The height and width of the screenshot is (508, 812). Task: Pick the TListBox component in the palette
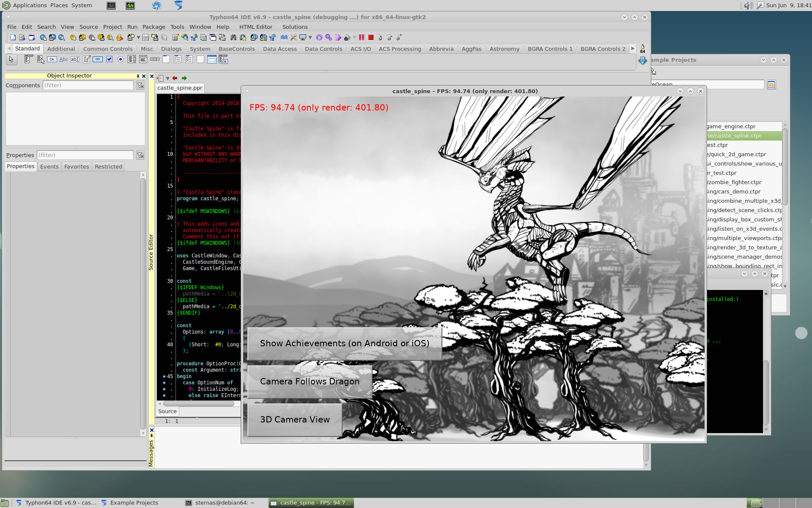coord(132,59)
